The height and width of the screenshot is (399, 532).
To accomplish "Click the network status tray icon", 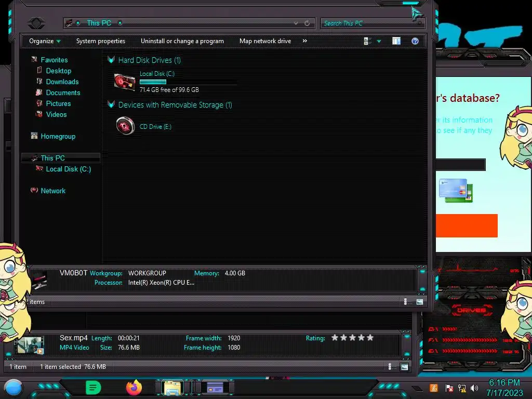I will pos(462,388).
